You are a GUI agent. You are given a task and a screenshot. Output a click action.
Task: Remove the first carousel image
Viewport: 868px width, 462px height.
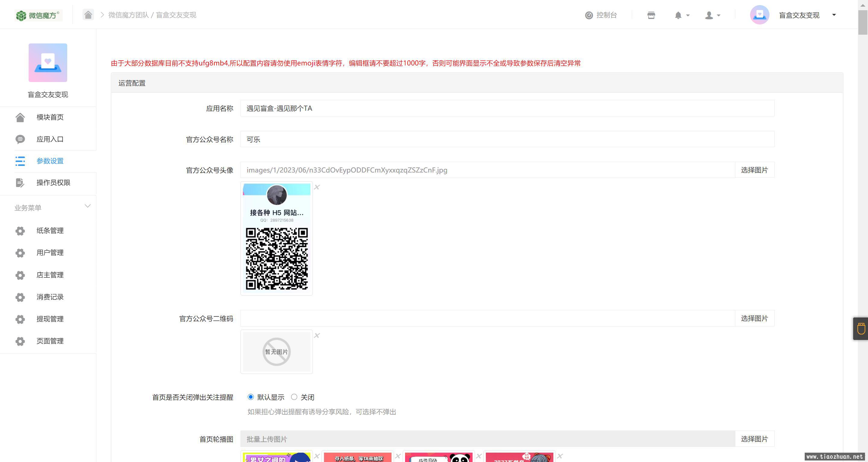tap(317, 456)
